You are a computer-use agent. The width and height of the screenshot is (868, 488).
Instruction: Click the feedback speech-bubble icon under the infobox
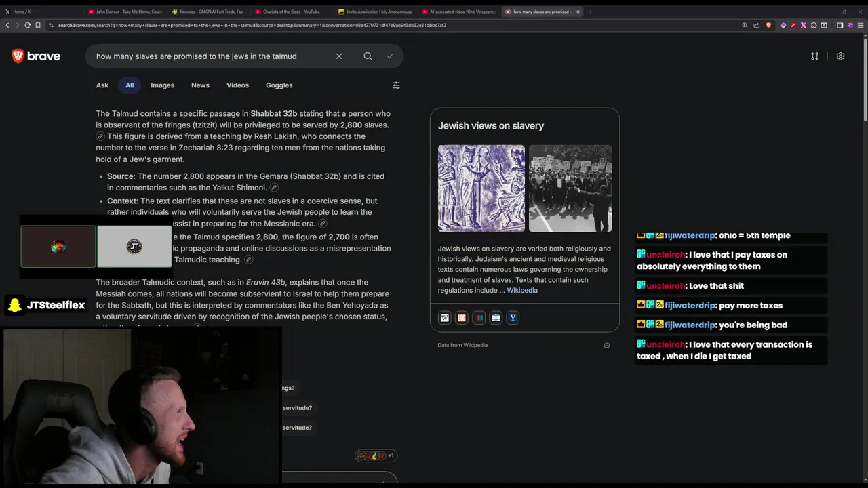[607, 345]
